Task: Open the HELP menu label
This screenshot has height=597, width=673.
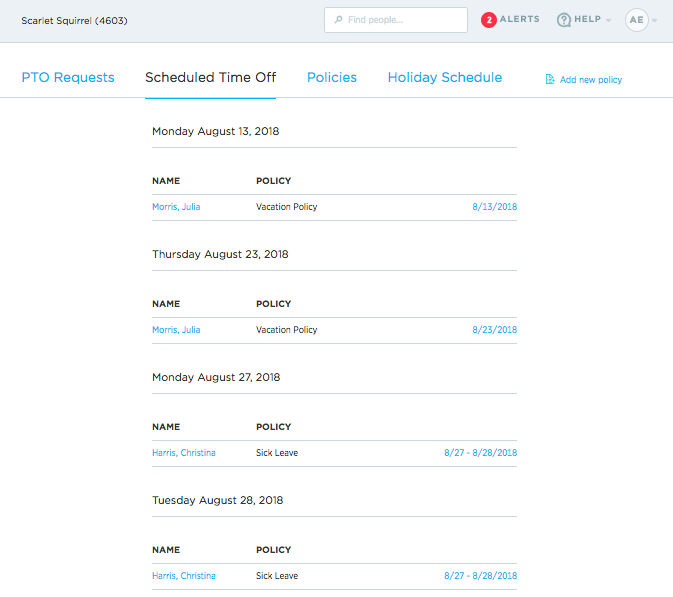Action: (x=587, y=19)
